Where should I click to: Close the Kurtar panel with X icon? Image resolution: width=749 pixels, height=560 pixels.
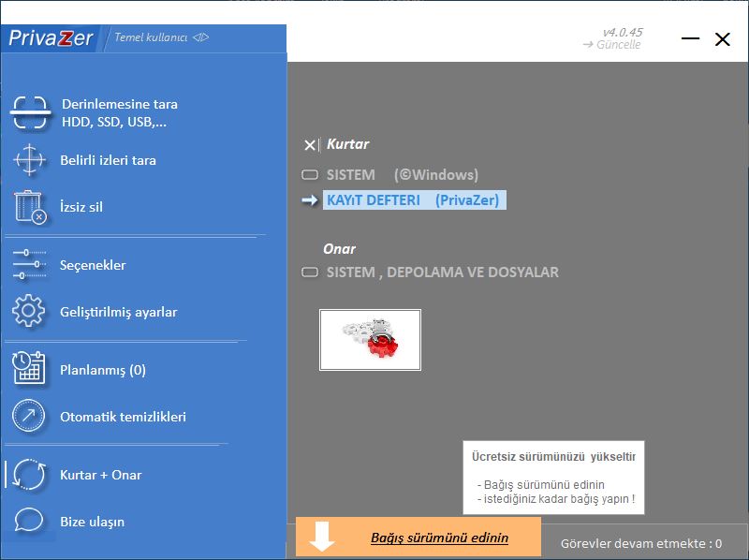pos(310,145)
